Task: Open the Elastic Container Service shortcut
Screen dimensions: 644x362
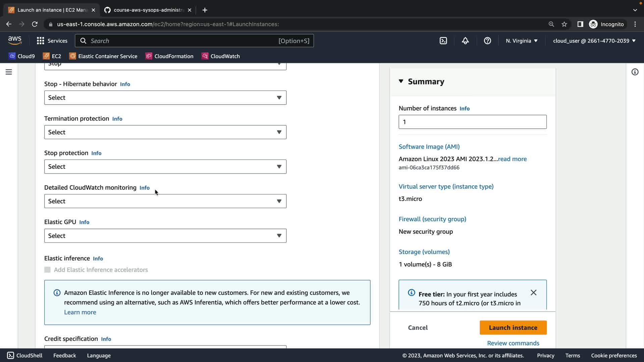Action: click(x=103, y=56)
